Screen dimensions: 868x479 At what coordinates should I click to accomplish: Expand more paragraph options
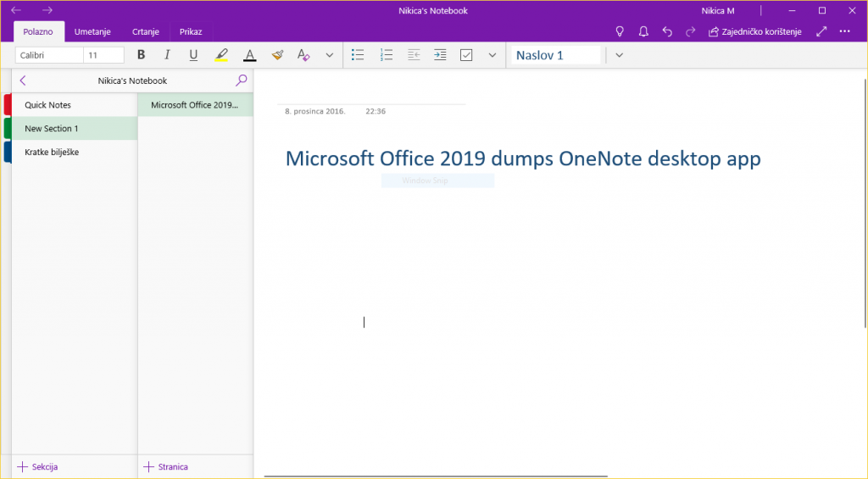pyautogui.click(x=492, y=55)
